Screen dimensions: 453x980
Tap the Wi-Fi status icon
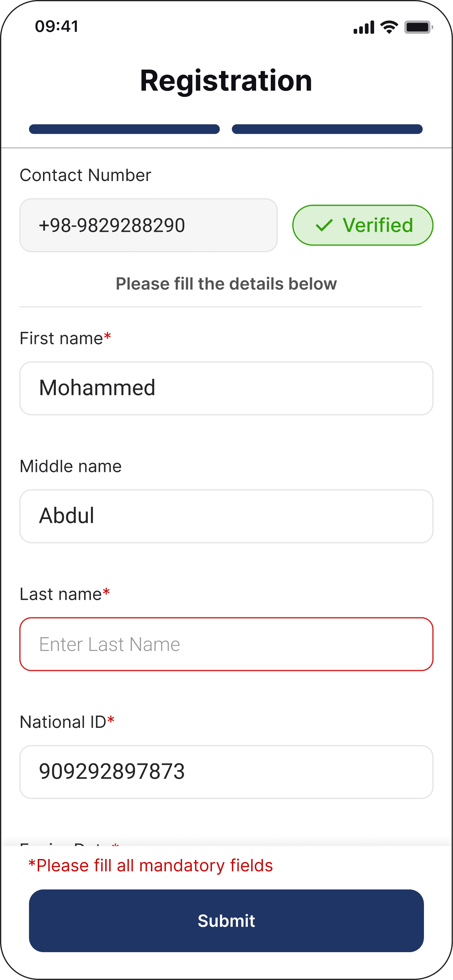point(389,28)
